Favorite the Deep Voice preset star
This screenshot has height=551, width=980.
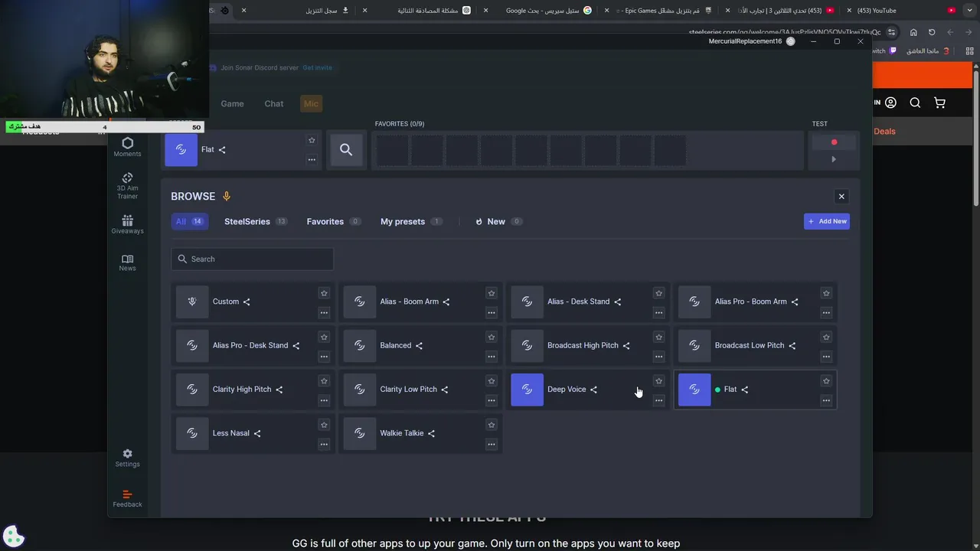658,381
